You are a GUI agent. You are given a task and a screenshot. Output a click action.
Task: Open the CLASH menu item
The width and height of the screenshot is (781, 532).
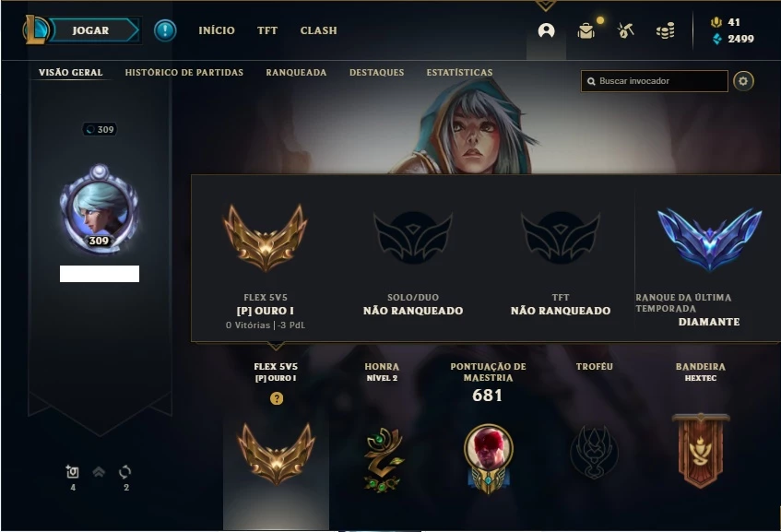[x=319, y=30]
